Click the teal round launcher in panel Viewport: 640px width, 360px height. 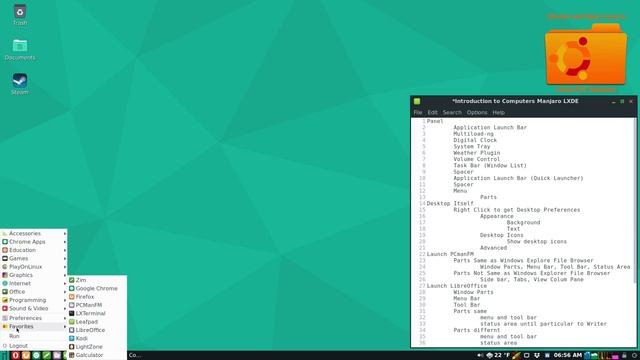coord(36,356)
